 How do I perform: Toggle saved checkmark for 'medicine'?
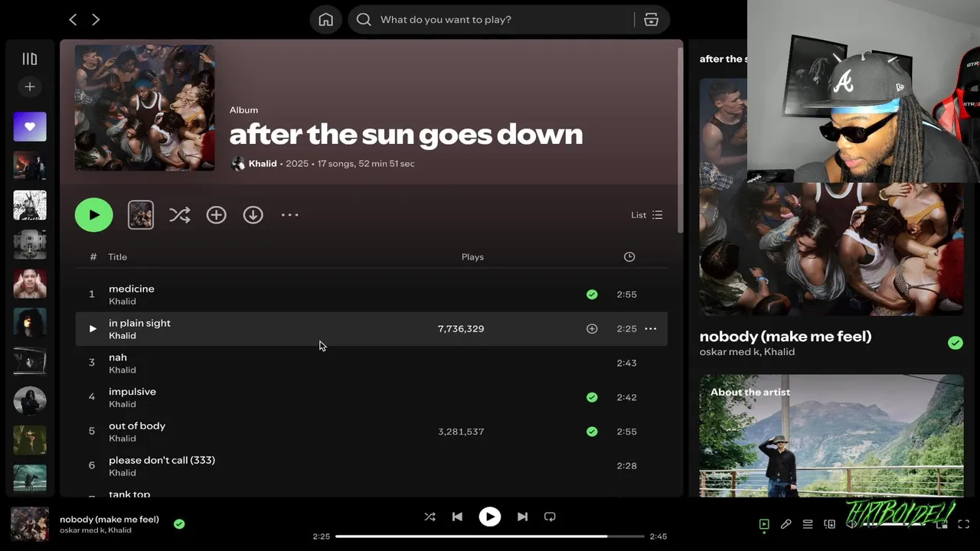click(x=592, y=295)
